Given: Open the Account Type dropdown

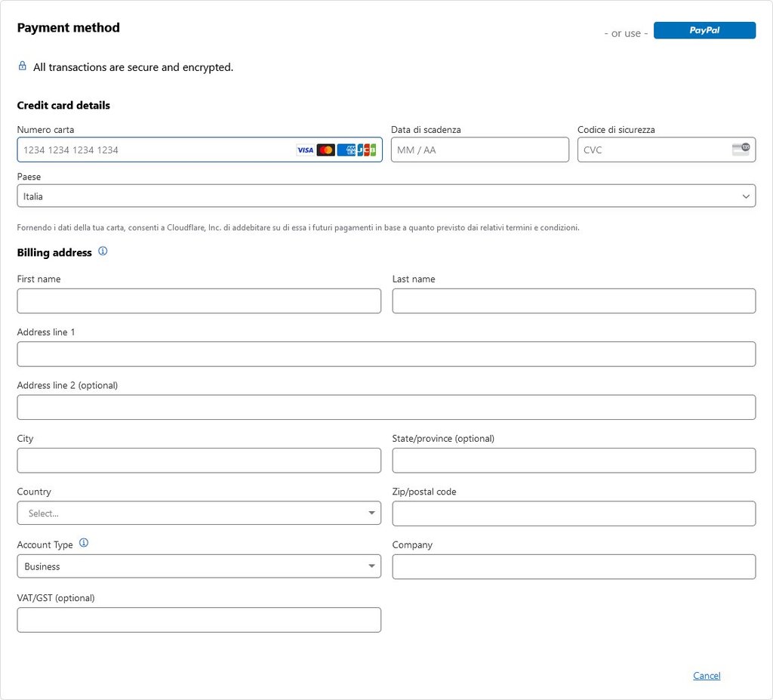Looking at the screenshot, I should (x=199, y=566).
